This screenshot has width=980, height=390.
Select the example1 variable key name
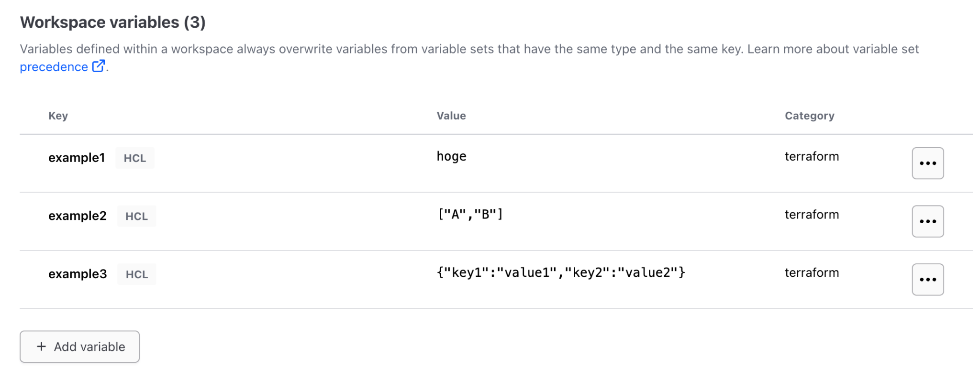76,158
